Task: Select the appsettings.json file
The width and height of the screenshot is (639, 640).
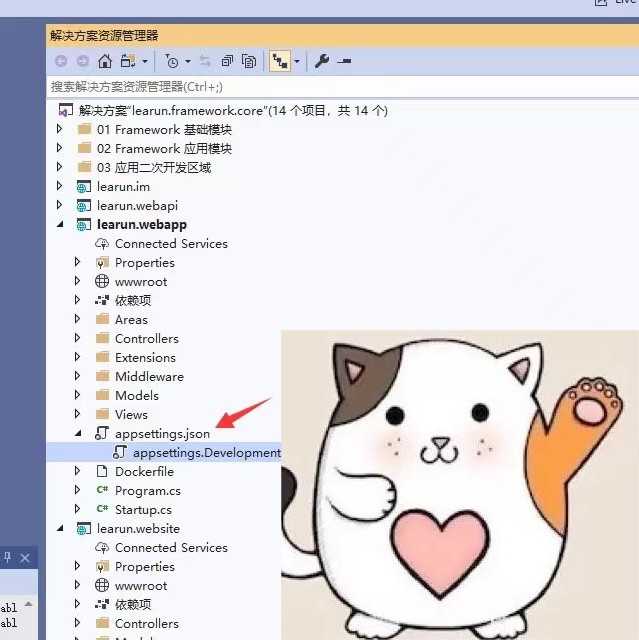Action: [x=162, y=433]
